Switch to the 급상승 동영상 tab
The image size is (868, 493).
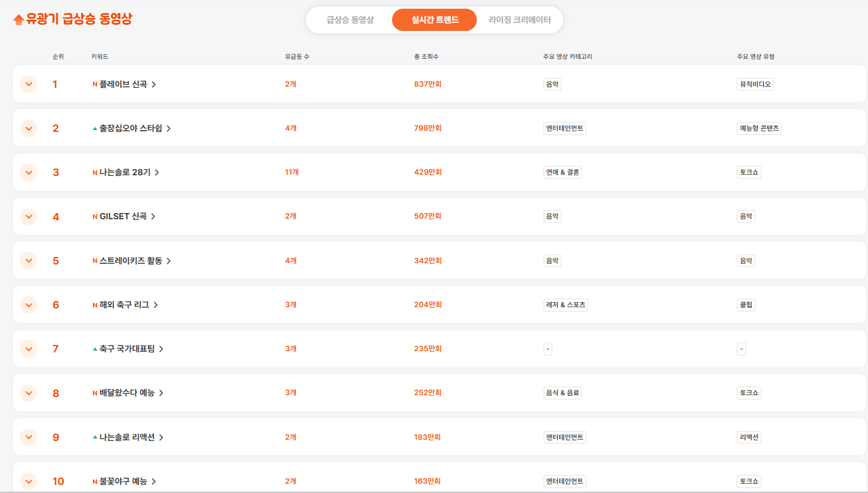tap(350, 20)
